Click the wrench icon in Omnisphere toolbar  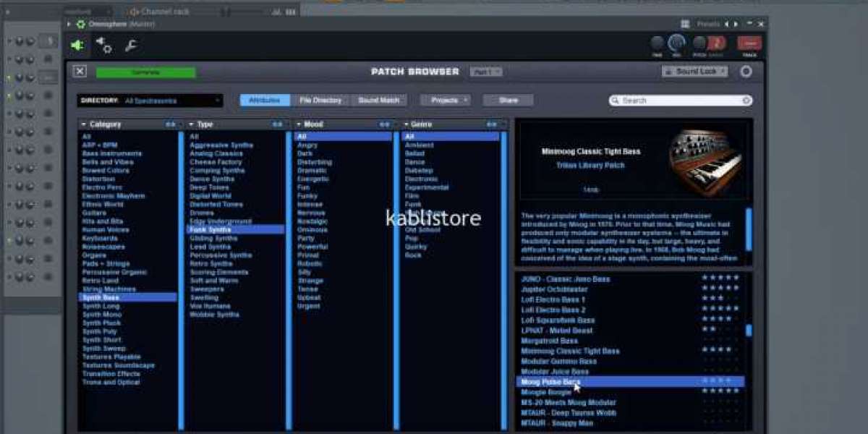coord(131,46)
